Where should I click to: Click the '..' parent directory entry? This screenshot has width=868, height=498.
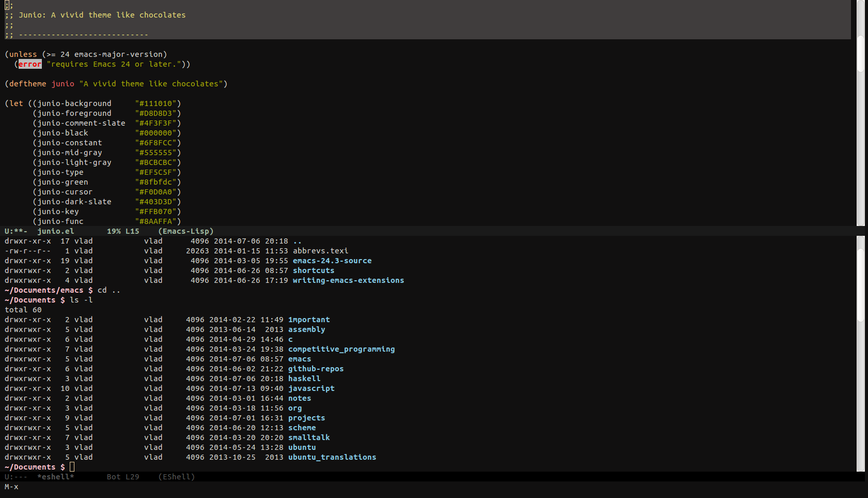[297, 241]
